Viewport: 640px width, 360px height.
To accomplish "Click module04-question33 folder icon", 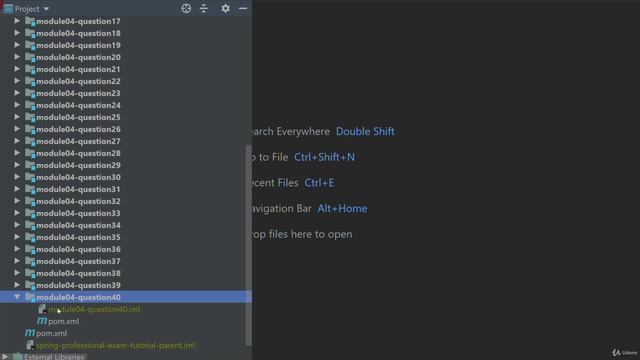I will tap(30, 213).
